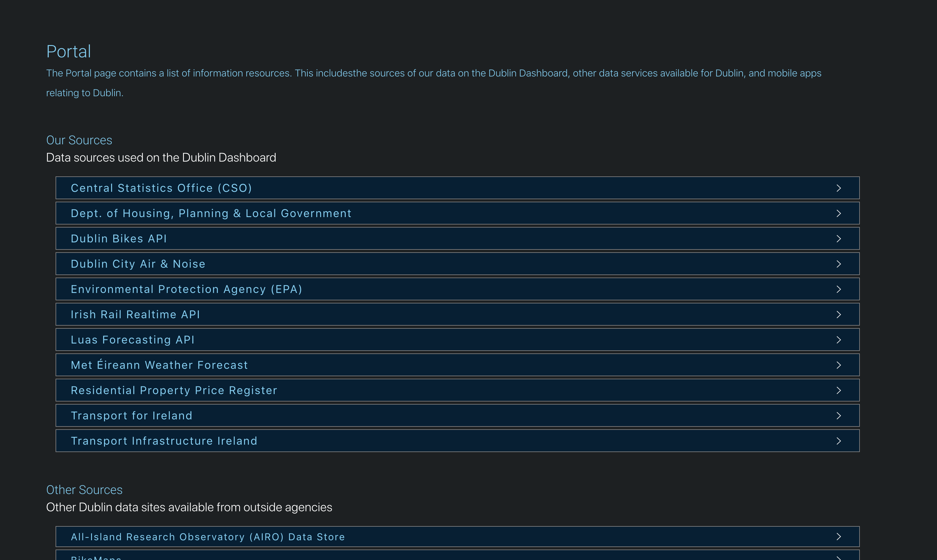Click the Portal page title
Viewport: 937px width, 560px height.
pos(68,51)
